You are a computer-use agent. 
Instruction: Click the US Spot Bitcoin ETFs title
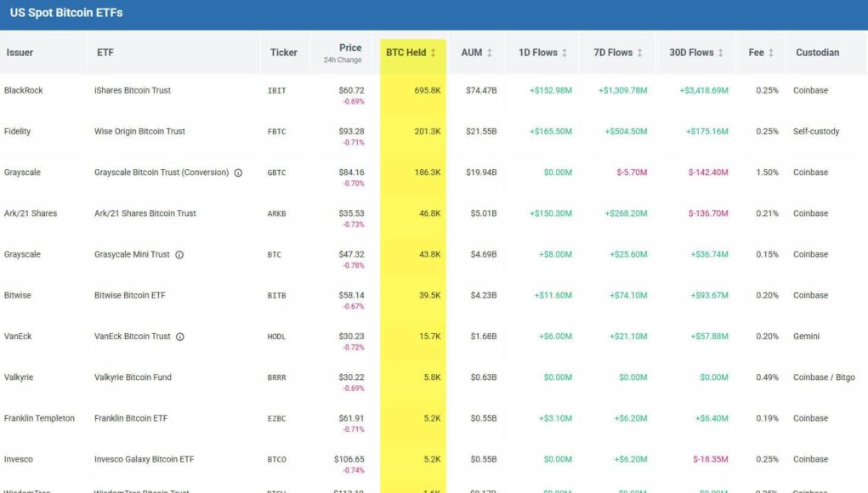pyautogui.click(x=66, y=13)
